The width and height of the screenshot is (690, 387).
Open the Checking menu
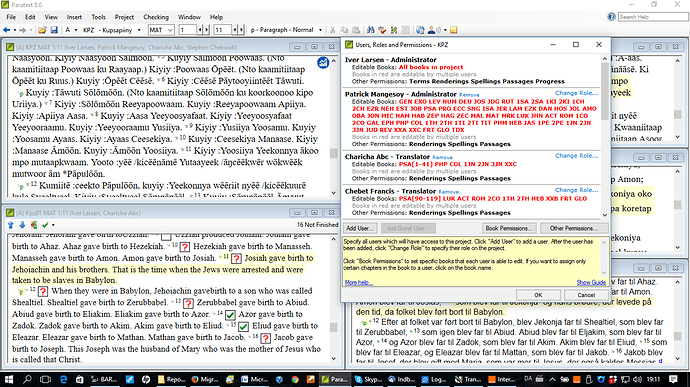coord(156,17)
